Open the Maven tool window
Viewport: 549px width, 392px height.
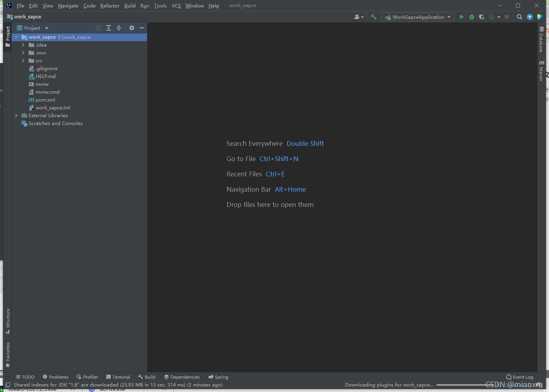click(x=541, y=71)
